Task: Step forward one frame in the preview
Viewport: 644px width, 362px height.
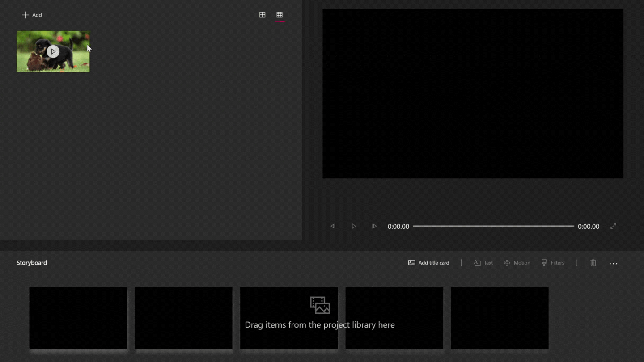Action: (x=374, y=226)
